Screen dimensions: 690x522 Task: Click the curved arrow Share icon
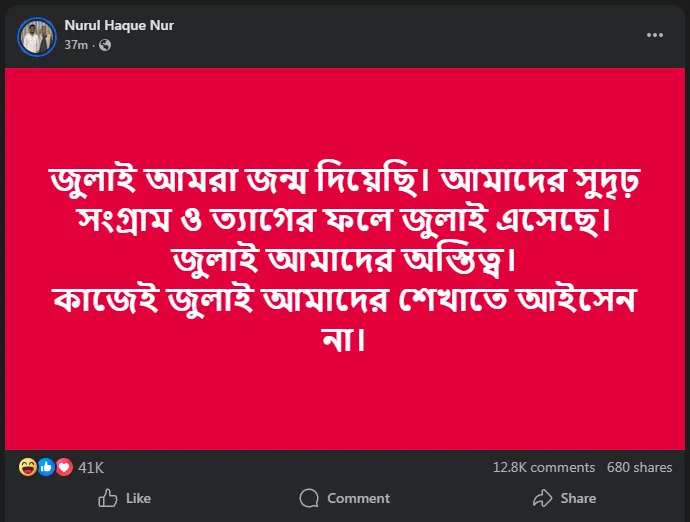click(542, 498)
